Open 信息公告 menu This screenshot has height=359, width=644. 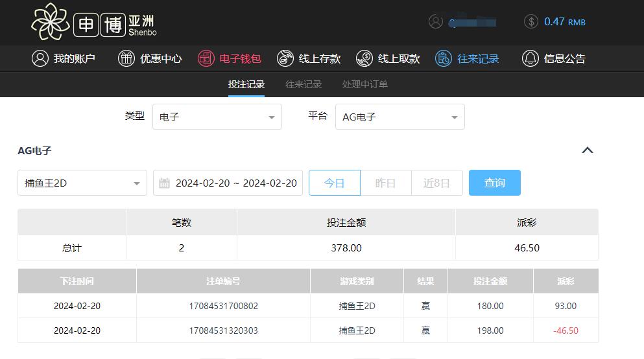pos(554,58)
